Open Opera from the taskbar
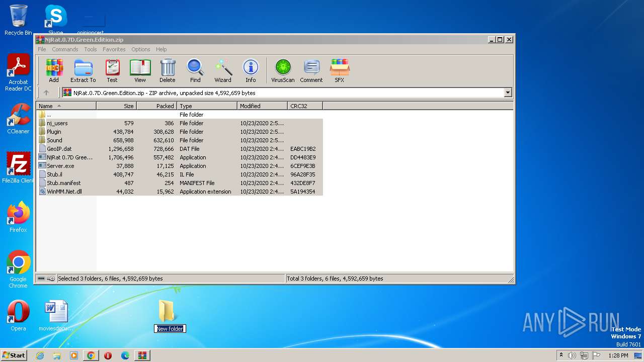 [x=108, y=355]
